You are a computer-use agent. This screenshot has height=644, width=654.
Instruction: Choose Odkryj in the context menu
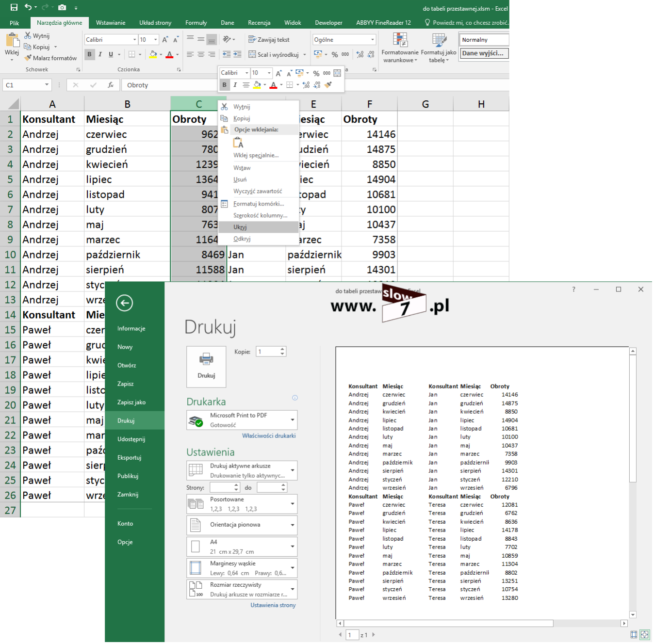pos(259,239)
